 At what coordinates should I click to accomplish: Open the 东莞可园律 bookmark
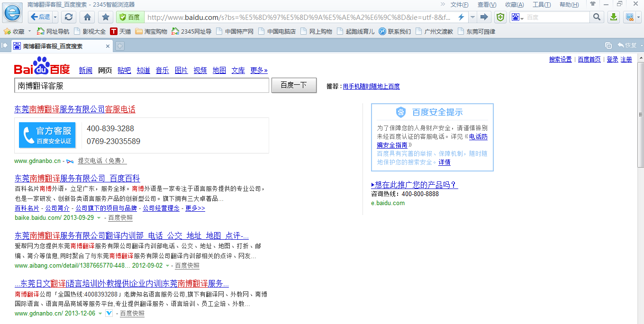click(x=476, y=32)
